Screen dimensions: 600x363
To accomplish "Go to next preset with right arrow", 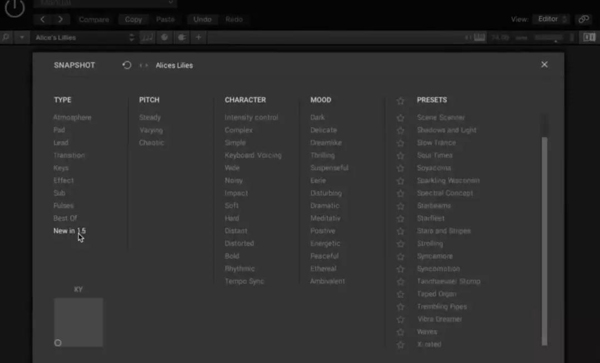I will point(60,19).
